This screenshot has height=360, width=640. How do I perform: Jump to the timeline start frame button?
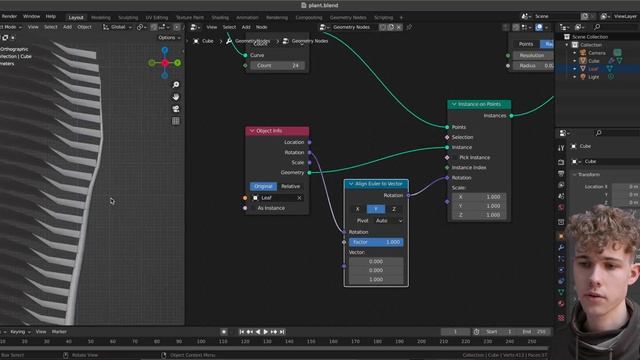pos(242,332)
